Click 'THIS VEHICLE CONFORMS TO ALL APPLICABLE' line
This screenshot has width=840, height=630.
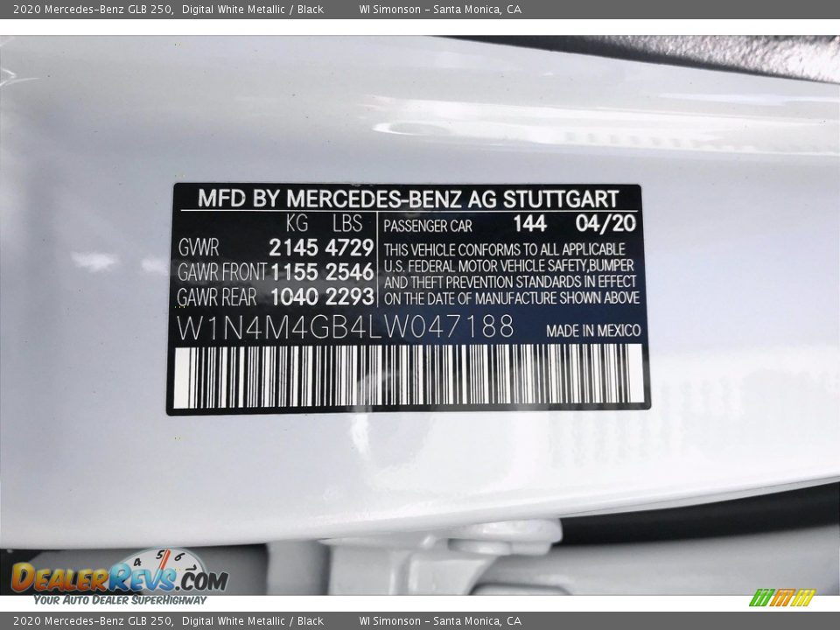pos(504,249)
